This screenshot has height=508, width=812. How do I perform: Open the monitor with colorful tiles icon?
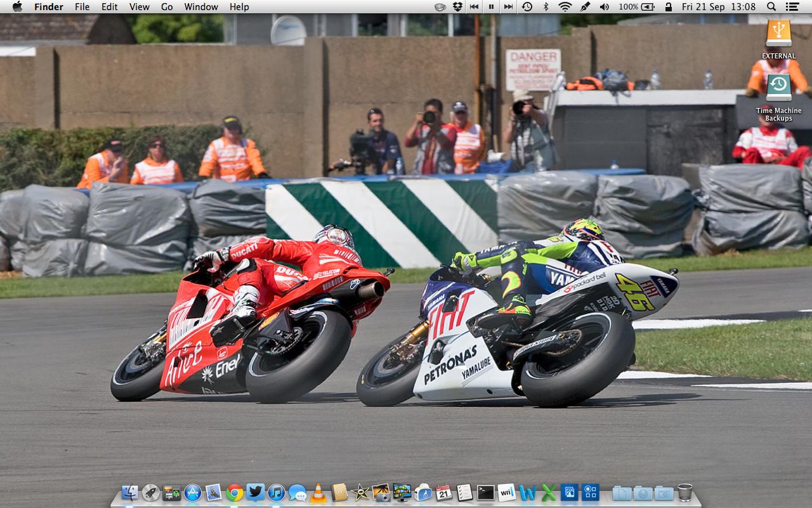402,492
